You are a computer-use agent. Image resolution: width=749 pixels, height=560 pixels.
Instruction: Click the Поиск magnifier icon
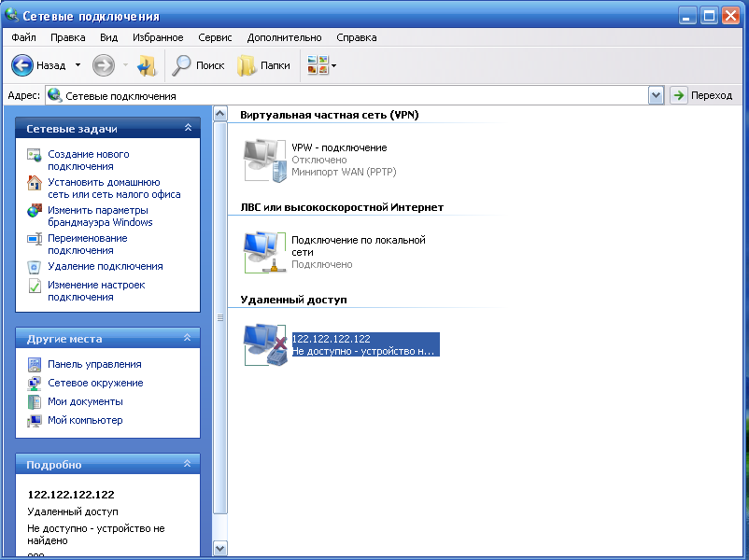click(181, 65)
